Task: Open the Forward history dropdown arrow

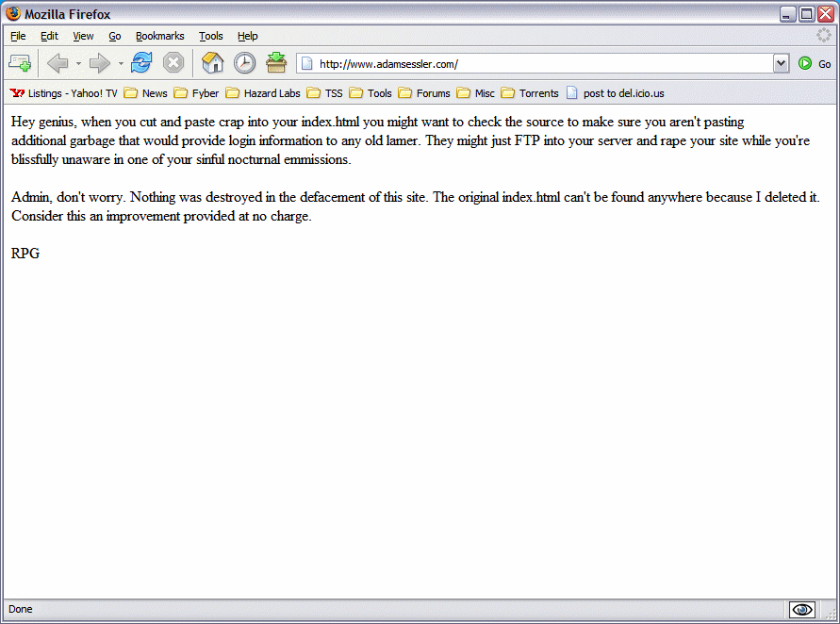Action: [121, 64]
